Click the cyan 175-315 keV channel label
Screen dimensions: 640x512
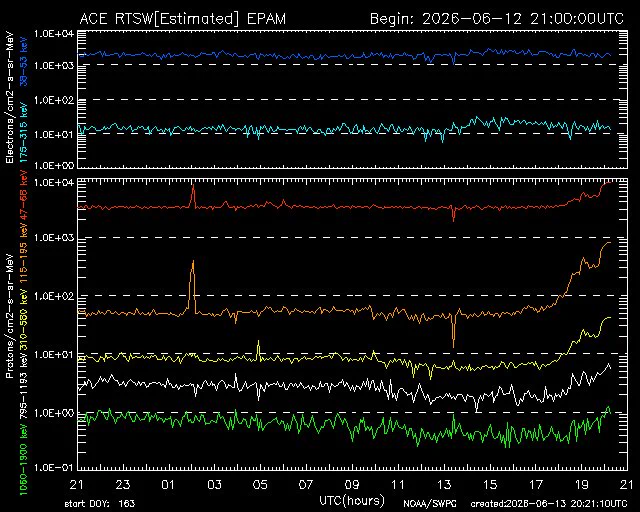(x=24, y=133)
